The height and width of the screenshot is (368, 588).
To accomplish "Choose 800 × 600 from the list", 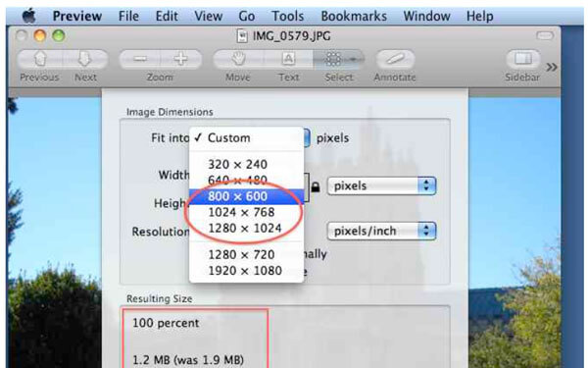I will click(x=246, y=196).
